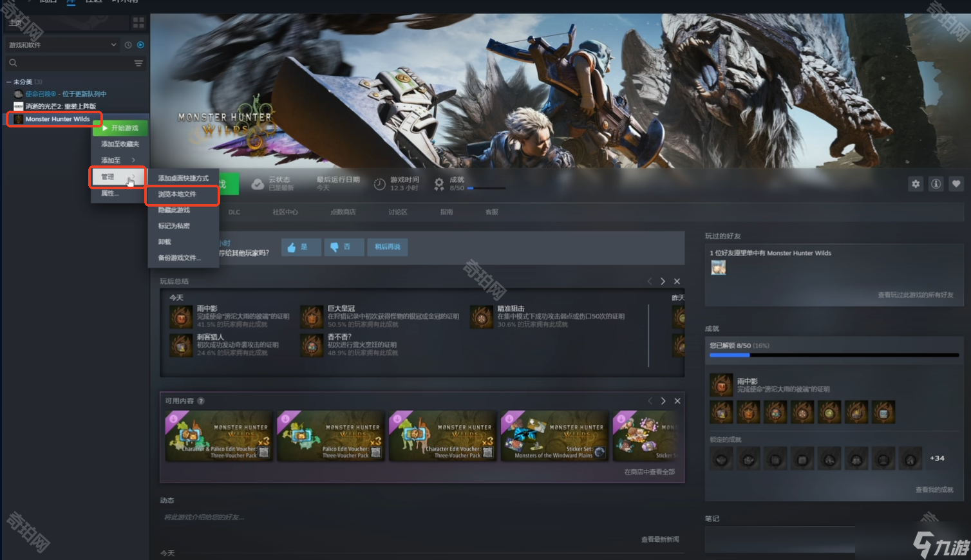Image resolution: width=971 pixels, height=560 pixels.
Task: Open Palico Edit Voucher Three-Voucher Pack thumbnail
Action: coord(331,436)
